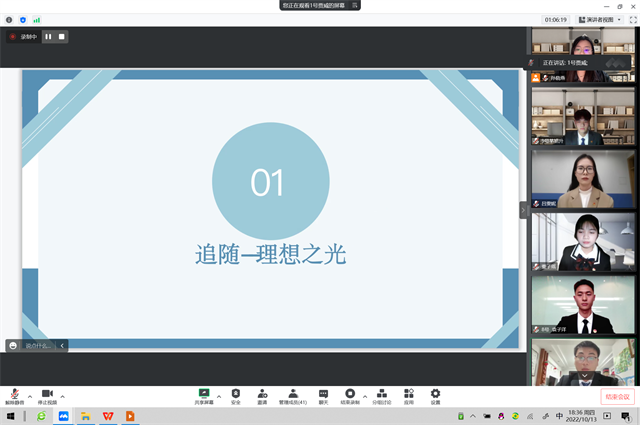Click the chat message input box
Image resolution: width=640 pixels, height=425 pixels.
pos(37,345)
